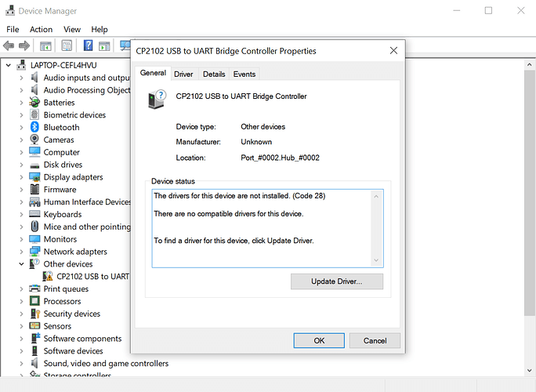Screen dimensions: 536x392
Task: Select the Audio Processing Objects tree item
Action: pyautogui.click(x=87, y=90)
